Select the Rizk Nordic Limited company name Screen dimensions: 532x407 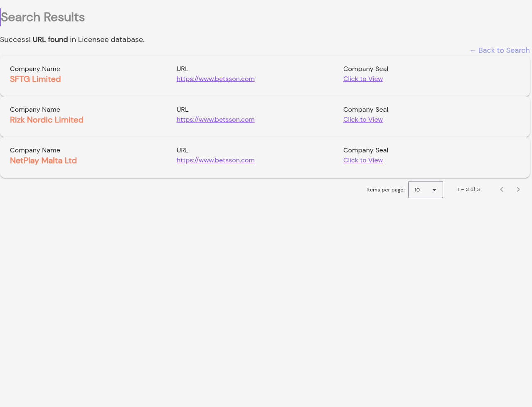[x=47, y=120]
